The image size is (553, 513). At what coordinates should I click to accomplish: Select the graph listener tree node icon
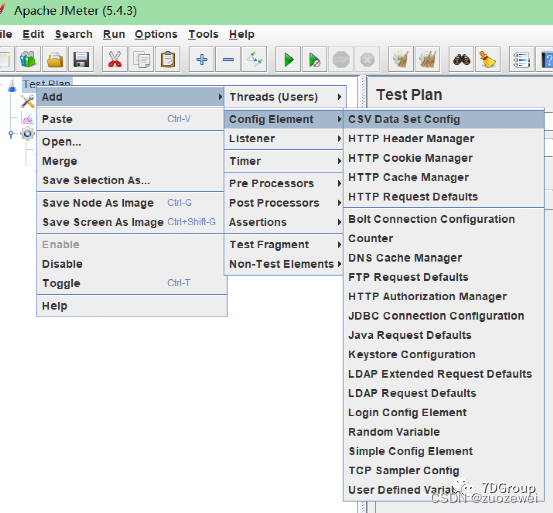point(28,118)
